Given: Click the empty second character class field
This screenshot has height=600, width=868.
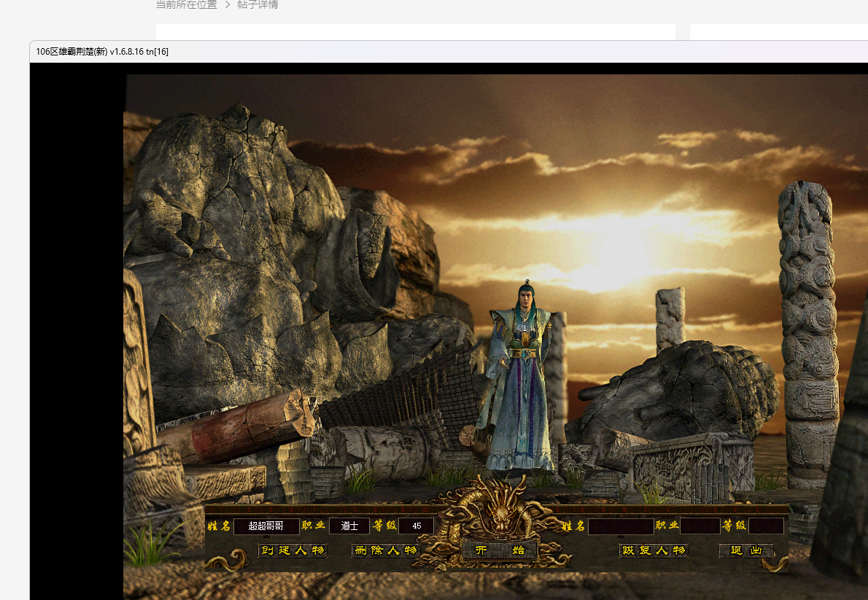Looking at the screenshot, I should pyautogui.click(x=700, y=526).
